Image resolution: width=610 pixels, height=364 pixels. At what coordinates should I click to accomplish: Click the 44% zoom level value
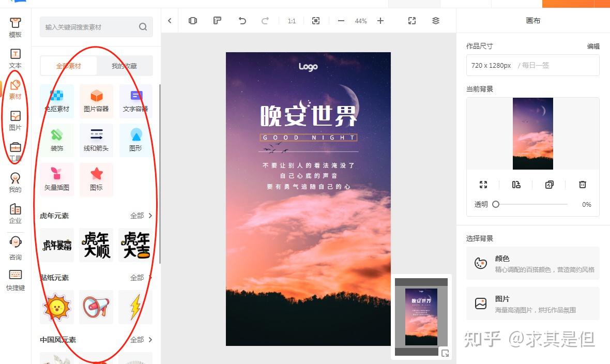click(x=361, y=21)
